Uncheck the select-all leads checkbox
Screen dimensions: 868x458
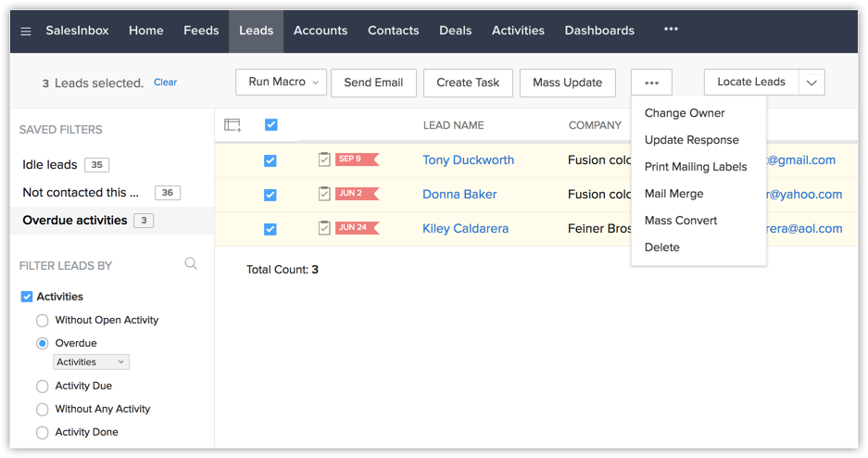(x=270, y=125)
